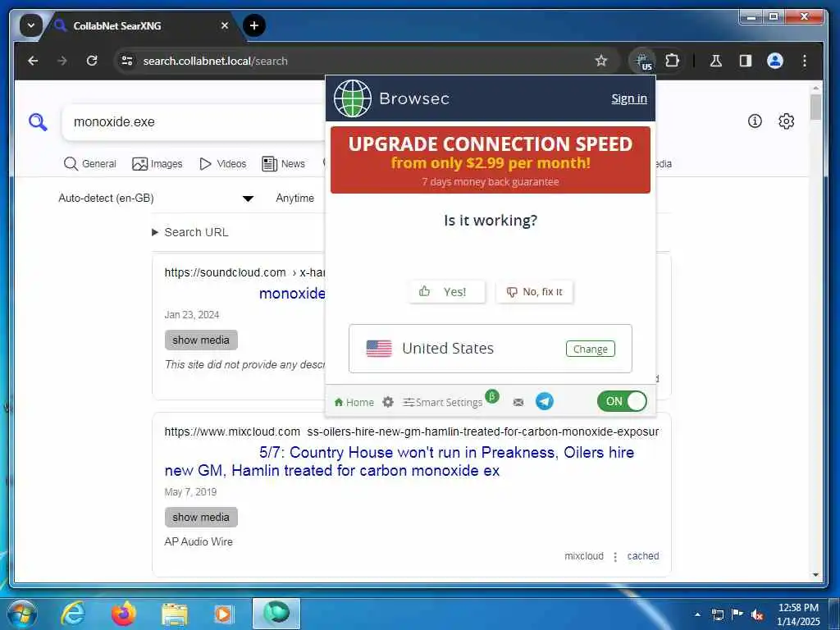View site information icon in address bar
This screenshot has height=630, width=840.
[x=127, y=61]
